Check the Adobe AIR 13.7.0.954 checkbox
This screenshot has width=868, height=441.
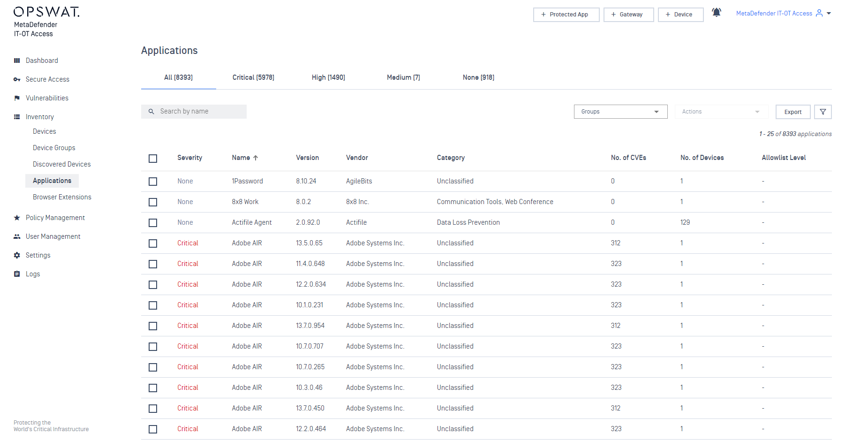[x=153, y=326]
